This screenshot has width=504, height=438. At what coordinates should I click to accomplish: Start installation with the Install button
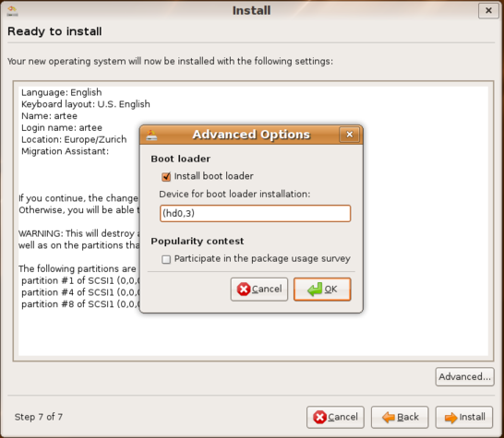point(463,417)
